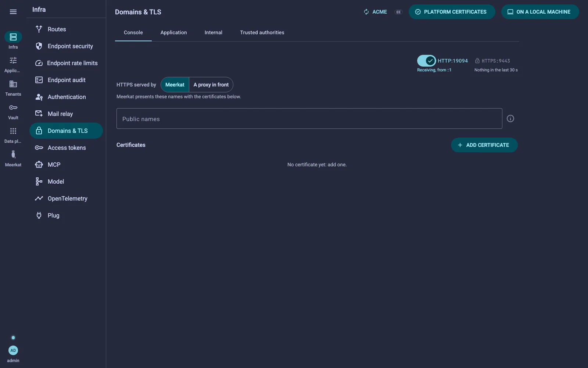
Task: Click the Add Certificate button
Action: pos(484,145)
